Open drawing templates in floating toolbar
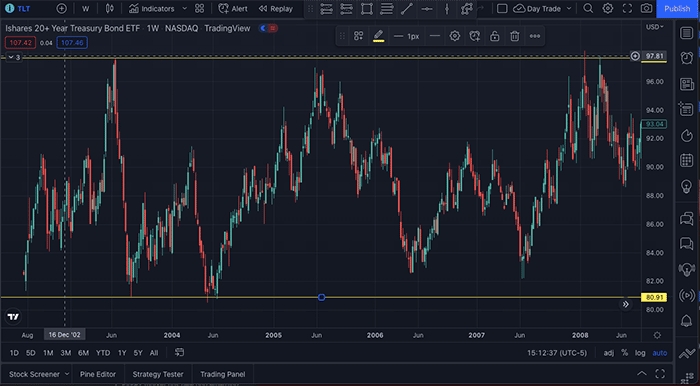Viewport: 700px width, 386px height. 358,36
